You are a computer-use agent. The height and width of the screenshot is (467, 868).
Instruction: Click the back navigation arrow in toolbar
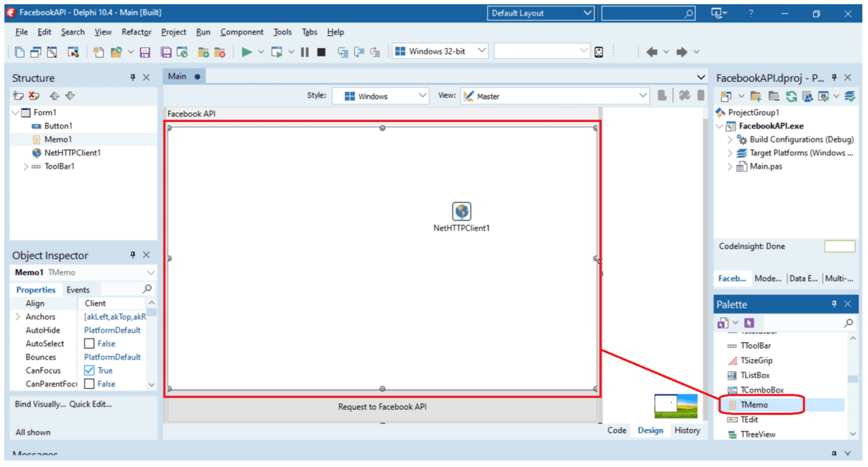coord(652,51)
